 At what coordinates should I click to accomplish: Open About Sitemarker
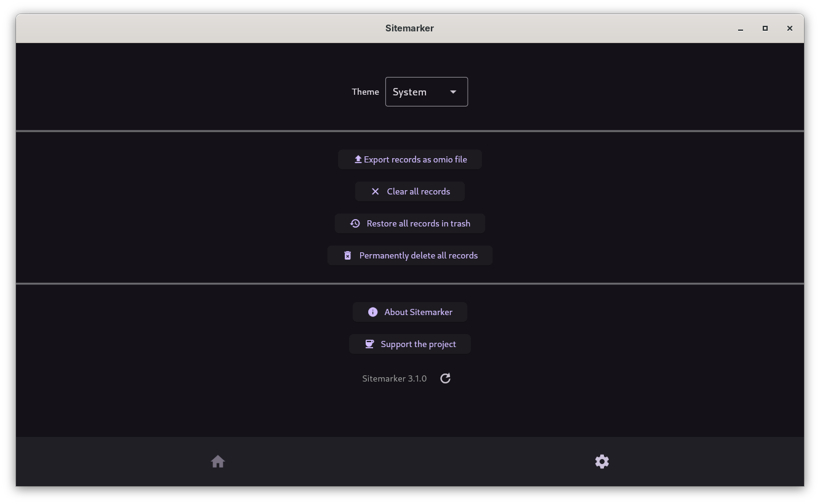pyautogui.click(x=410, y=312)
